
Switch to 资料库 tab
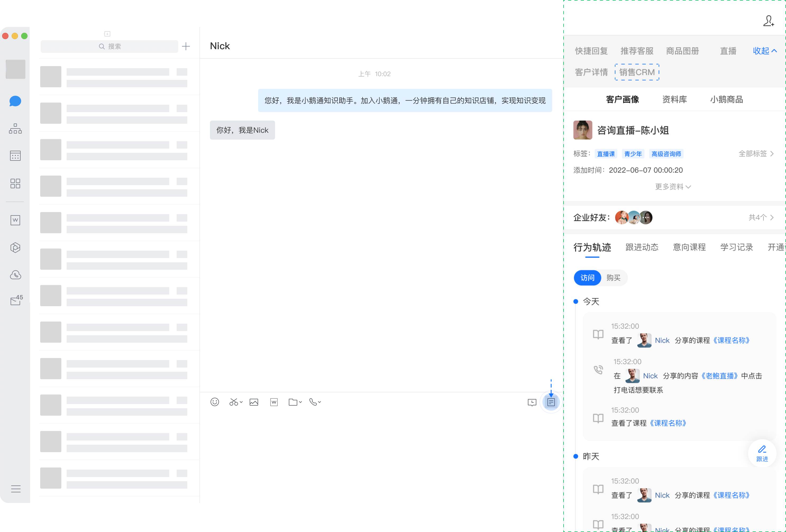click(674, 99)
